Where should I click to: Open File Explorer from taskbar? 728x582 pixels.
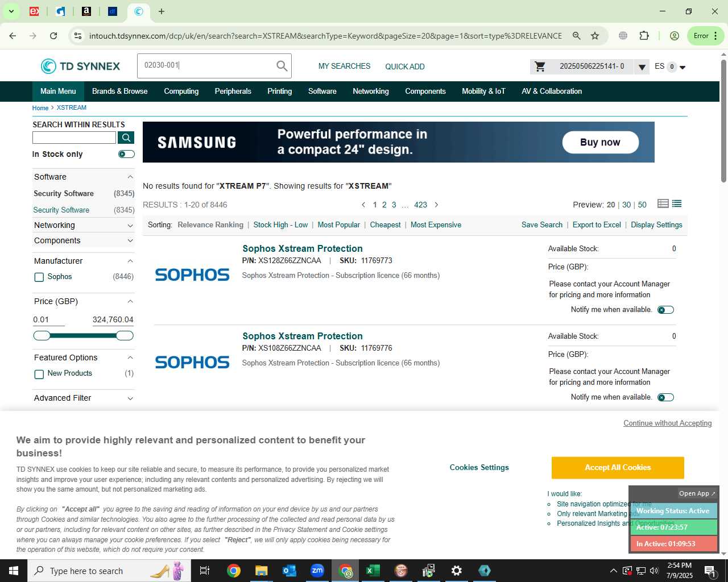(262, 571)
